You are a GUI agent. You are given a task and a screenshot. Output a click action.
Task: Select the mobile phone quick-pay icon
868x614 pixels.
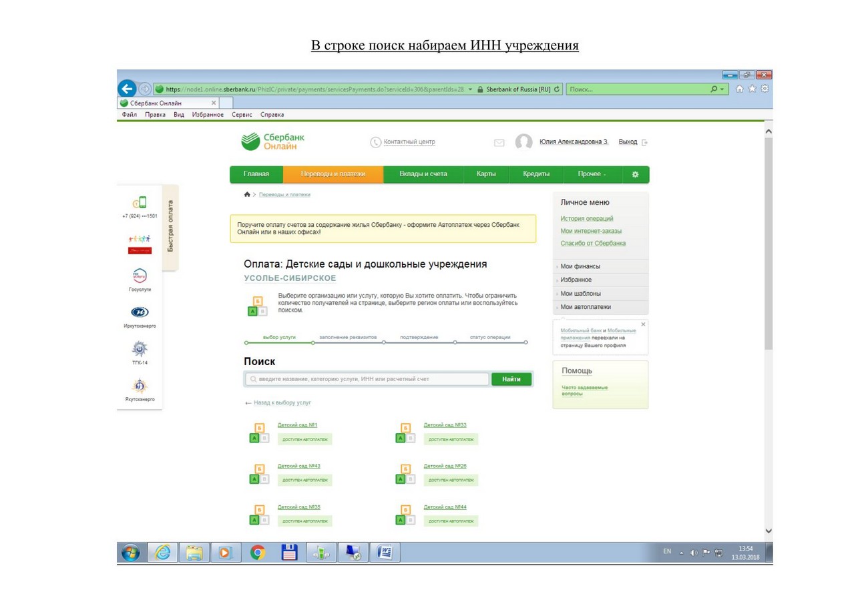coord(140,202)
